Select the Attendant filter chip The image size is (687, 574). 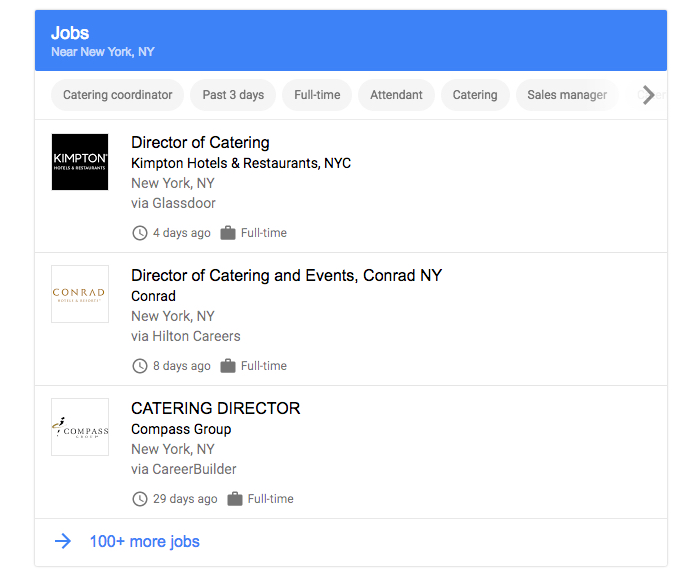click(x=396, y=95)
